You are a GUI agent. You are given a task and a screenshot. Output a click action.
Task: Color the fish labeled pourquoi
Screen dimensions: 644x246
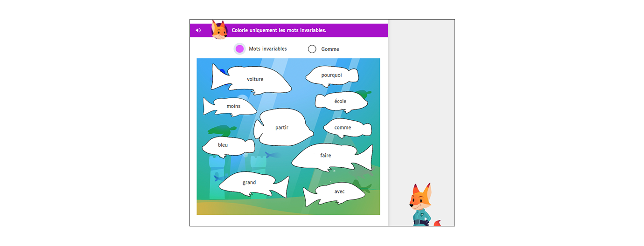click(331, 75)
